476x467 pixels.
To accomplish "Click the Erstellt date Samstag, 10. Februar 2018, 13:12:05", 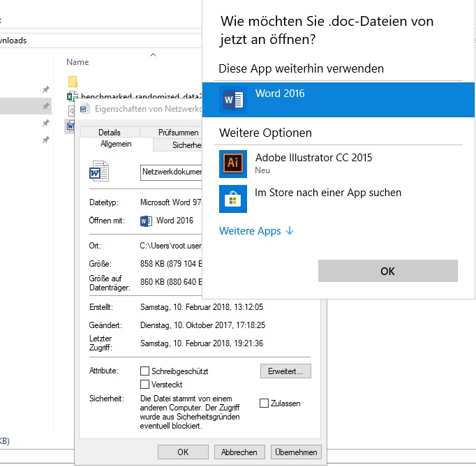I will [x=202, y=307].
